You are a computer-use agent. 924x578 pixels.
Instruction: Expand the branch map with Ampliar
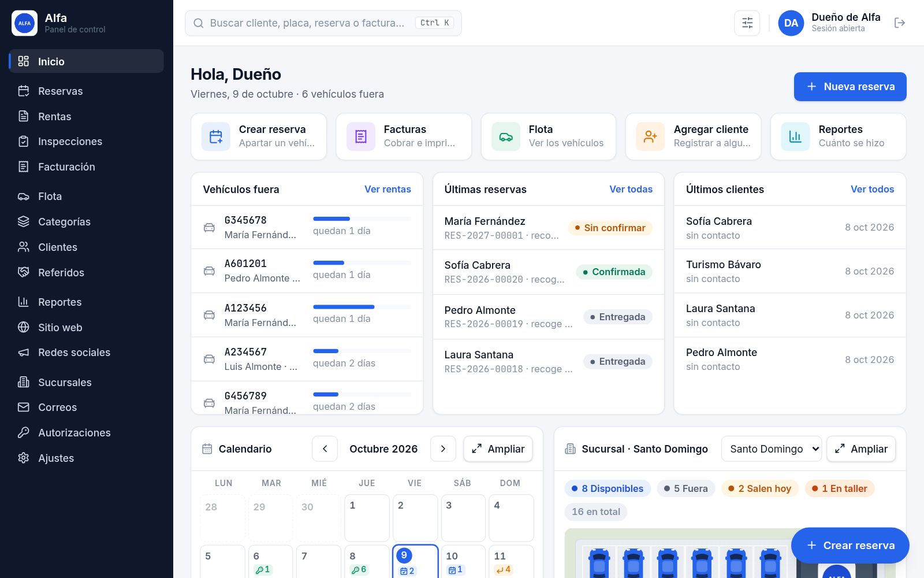click(x=861, y=449)
